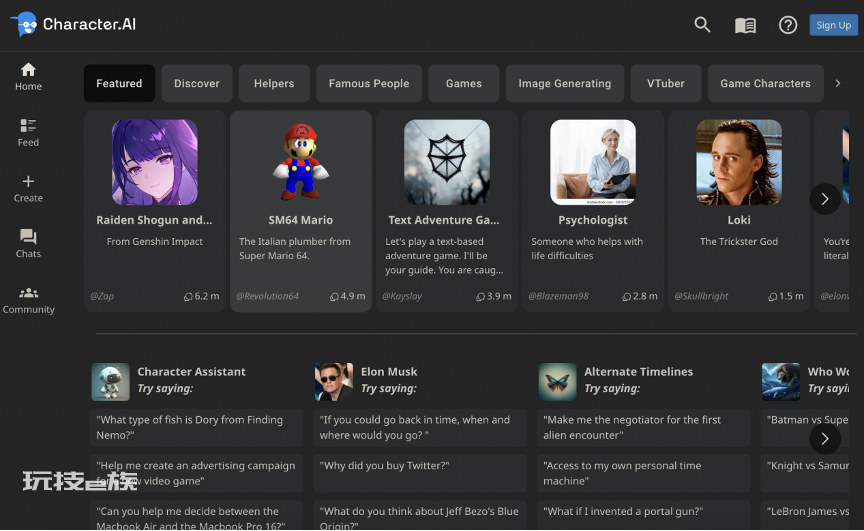Screen dimensions: 864x531
Task: Try the LeBron James vs prompt
Action: click(x=804, y=516)
